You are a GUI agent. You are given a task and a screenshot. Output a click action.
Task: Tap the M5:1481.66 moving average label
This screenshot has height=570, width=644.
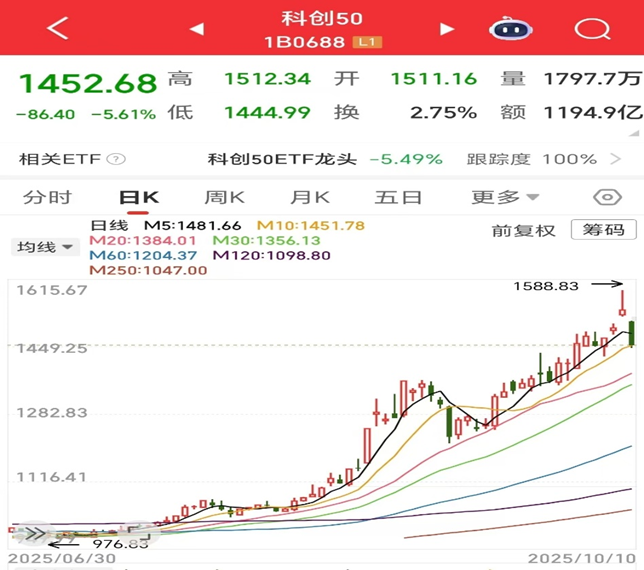(193, 225)
